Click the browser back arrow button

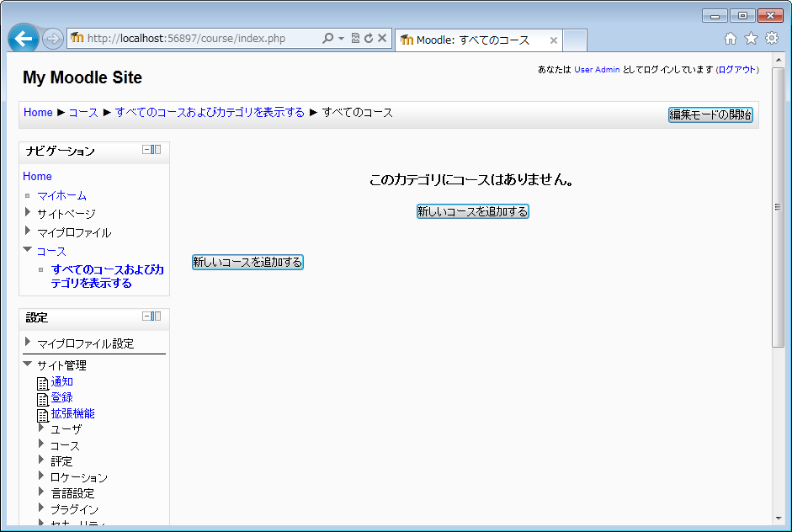click(x=24, y=39)
